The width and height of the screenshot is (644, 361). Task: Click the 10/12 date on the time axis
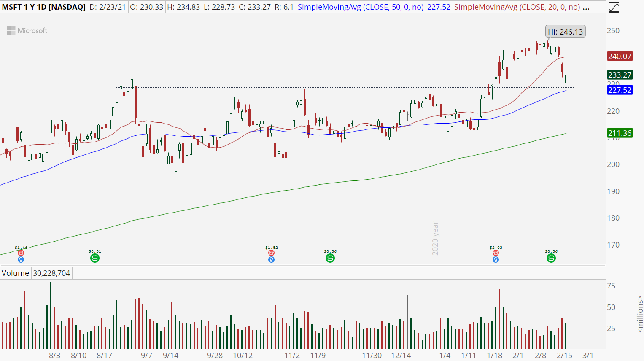(243, 355)
